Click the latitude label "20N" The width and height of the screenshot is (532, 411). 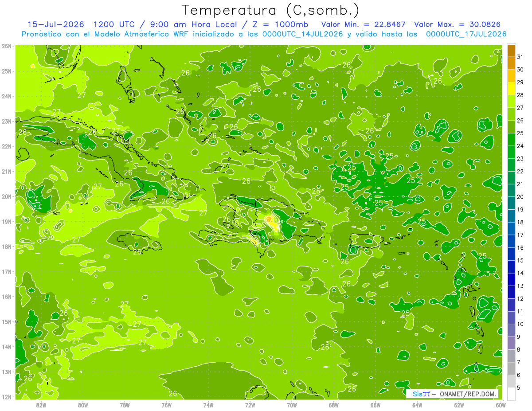click(x=7, y=196)
